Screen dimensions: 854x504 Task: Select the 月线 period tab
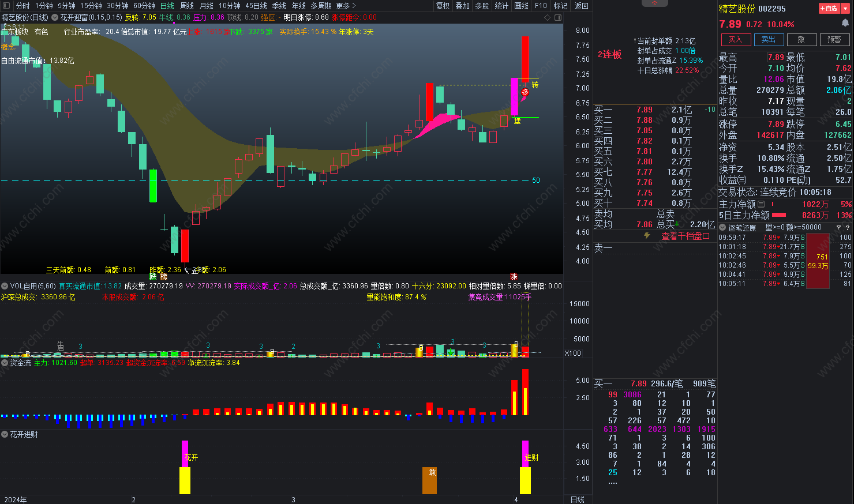tap(207, 6)
